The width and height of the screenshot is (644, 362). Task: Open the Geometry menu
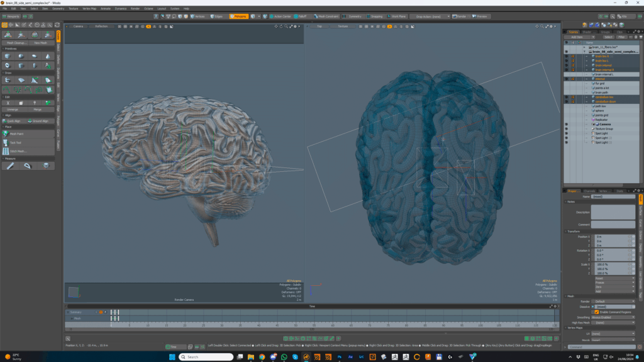pyautogui.click(x=58, y=9)
